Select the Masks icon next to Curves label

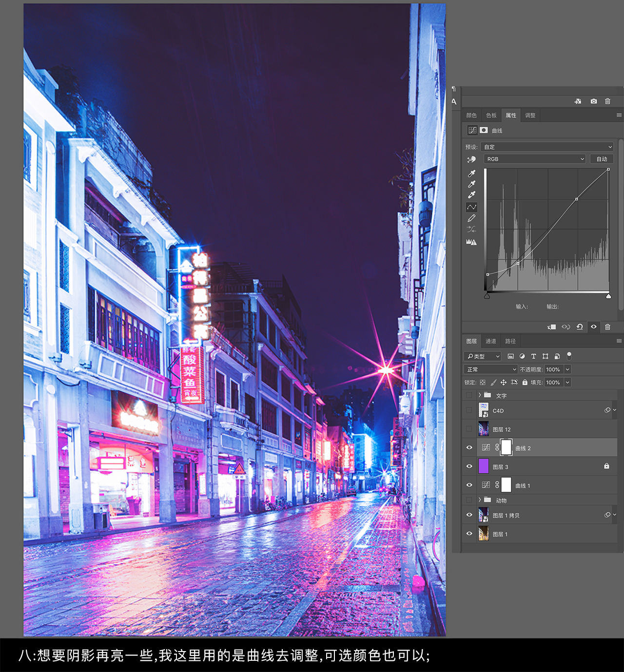[x=484, y=130]
